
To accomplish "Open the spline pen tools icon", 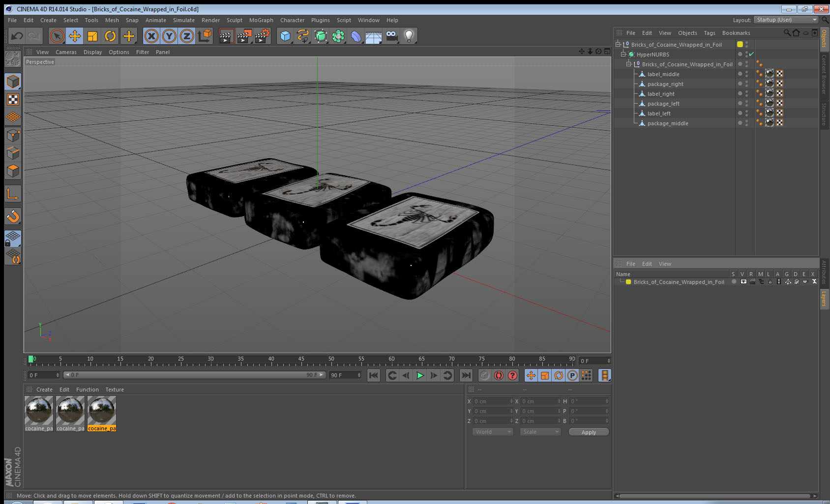I will (303, 36).
